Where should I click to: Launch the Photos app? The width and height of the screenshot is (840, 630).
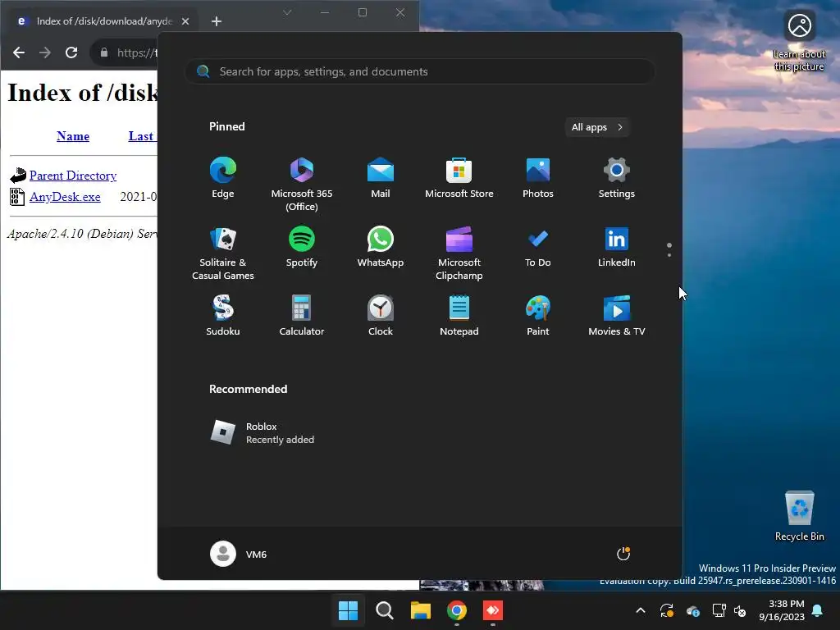(538, 177)
